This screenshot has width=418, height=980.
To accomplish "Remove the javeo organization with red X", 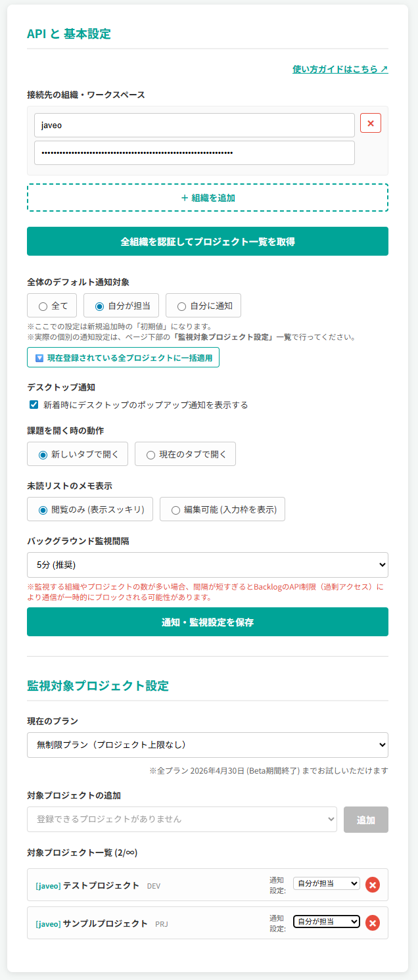I will click(371, 123).
